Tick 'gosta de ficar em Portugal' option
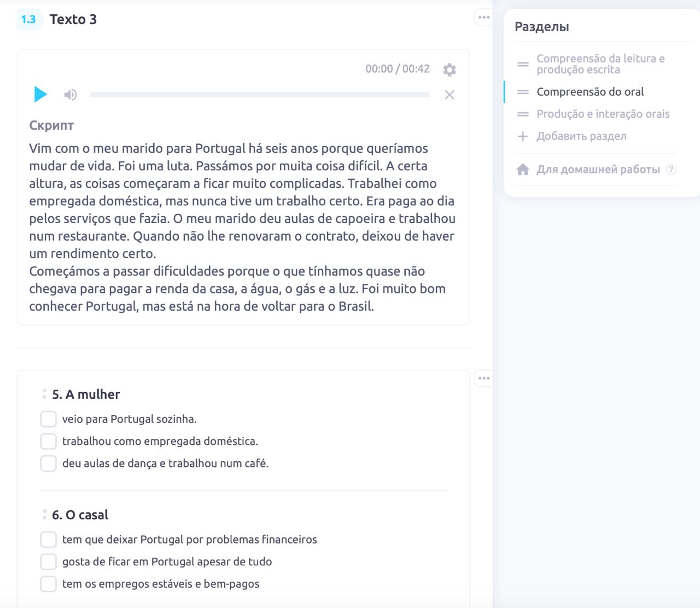 49,561
